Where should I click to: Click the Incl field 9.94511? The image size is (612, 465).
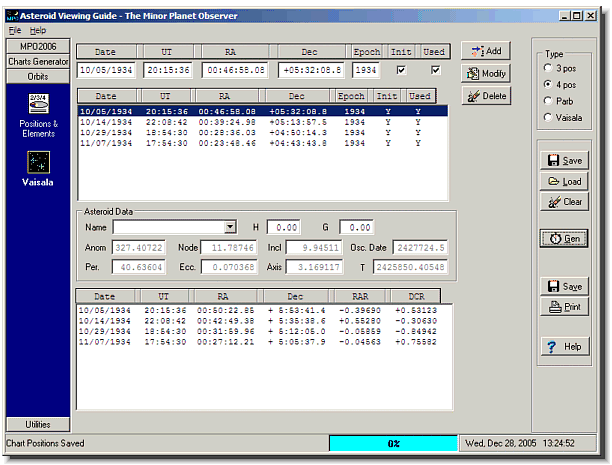pos(314,248)
